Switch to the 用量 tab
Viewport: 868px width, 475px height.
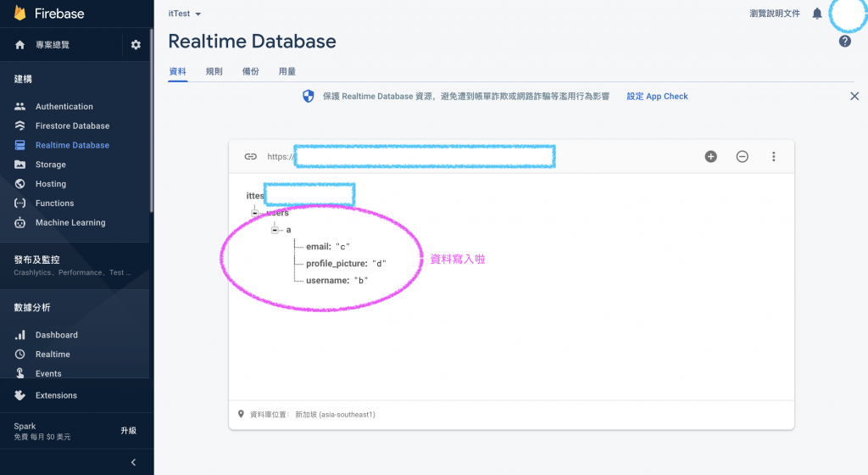click(x=287, y=71)
